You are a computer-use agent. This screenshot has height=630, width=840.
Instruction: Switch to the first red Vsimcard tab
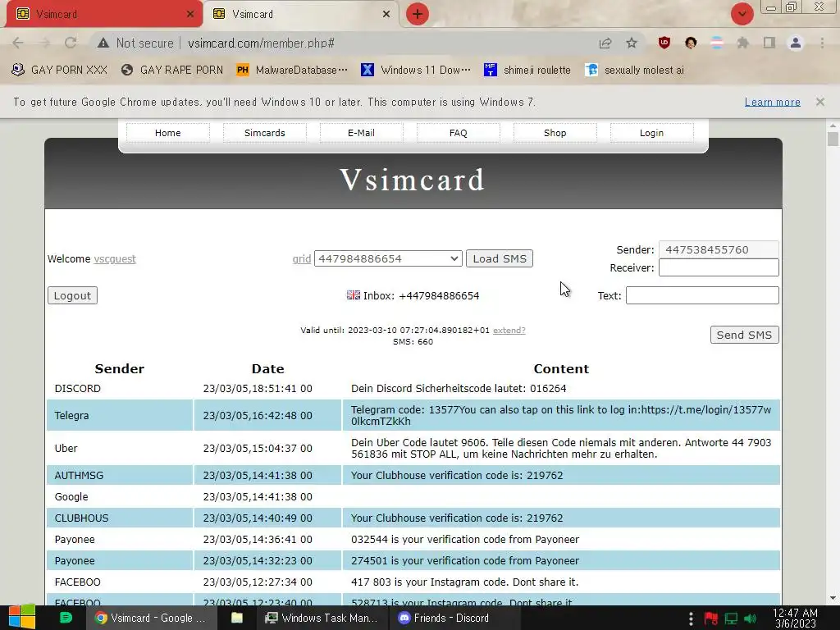point(104,14)
